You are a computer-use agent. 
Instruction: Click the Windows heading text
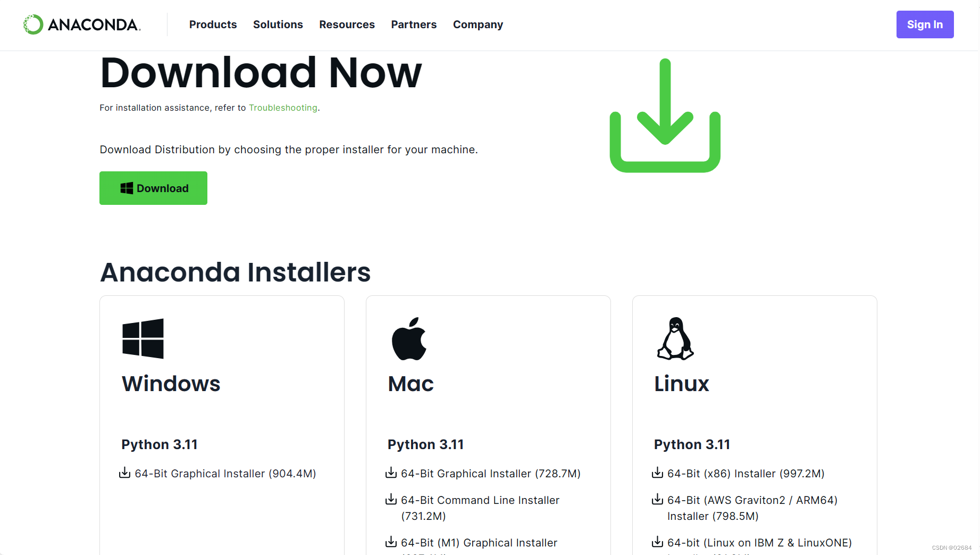pyautogui.click(x=171, y=384)
